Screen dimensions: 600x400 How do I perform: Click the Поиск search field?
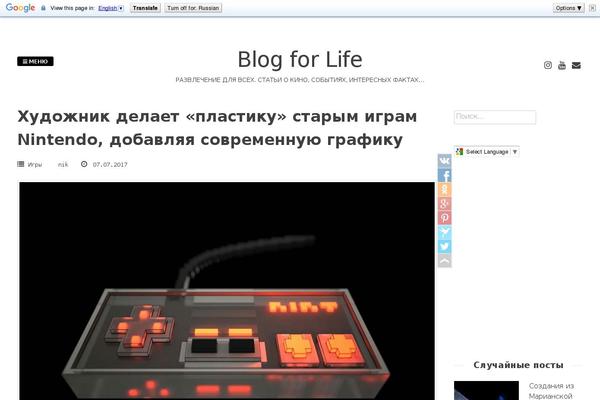click(x=495, y=117)
